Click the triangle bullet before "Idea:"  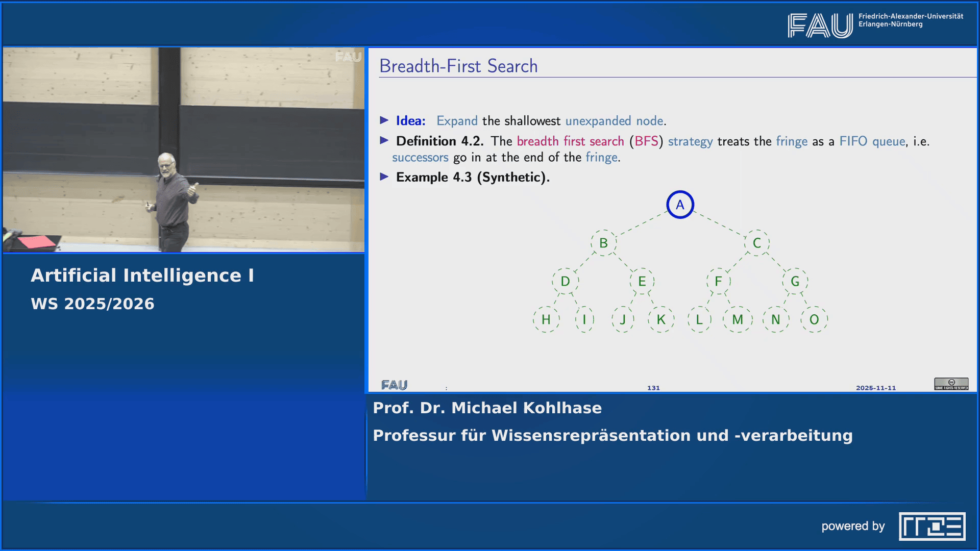384,121
